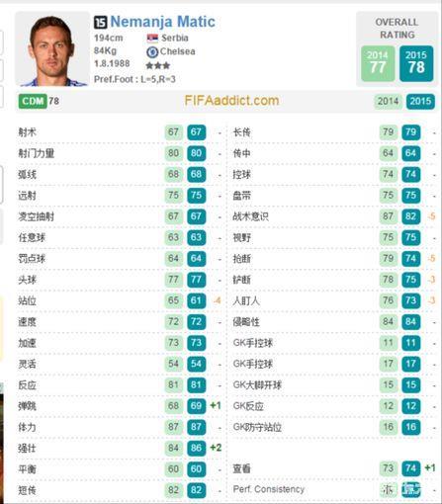This screenshot has height=504, width=442.
Task: Click the Chelsea club name
Action: tap(177, 51)
